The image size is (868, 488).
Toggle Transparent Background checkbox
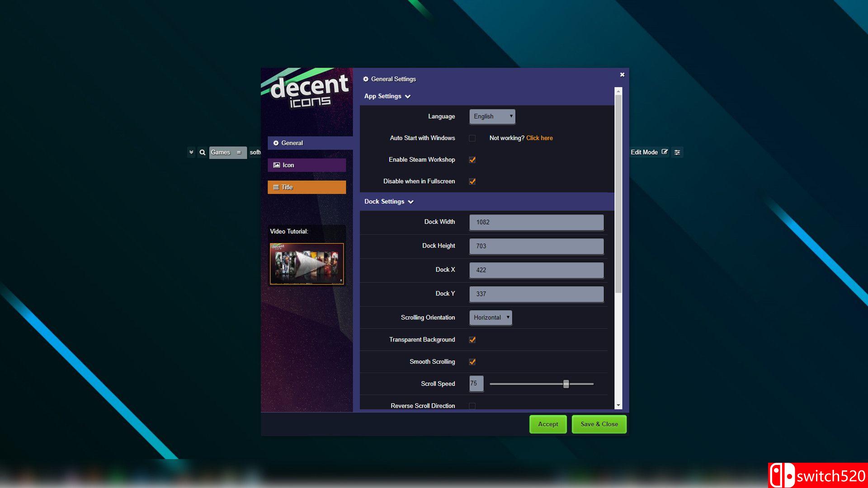472,340
